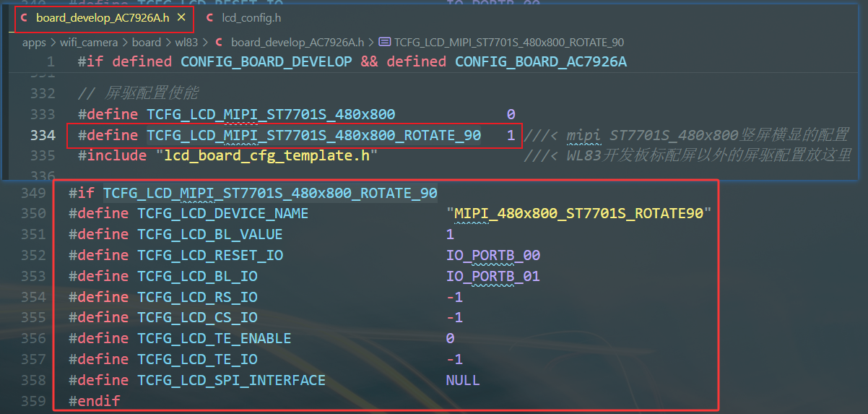Select 'board' breadcrumb segment
This screenshot has height=414, width=868.
(147, 43)
